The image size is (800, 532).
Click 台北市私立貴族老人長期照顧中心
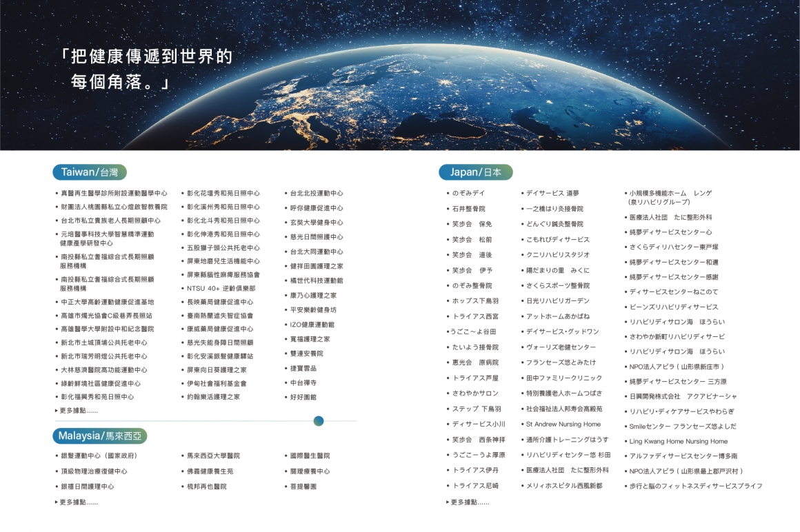110,221
